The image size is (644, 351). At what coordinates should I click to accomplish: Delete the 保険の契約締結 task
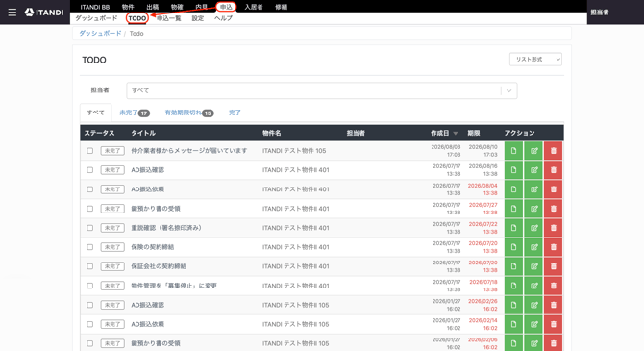tap(554, 247)
